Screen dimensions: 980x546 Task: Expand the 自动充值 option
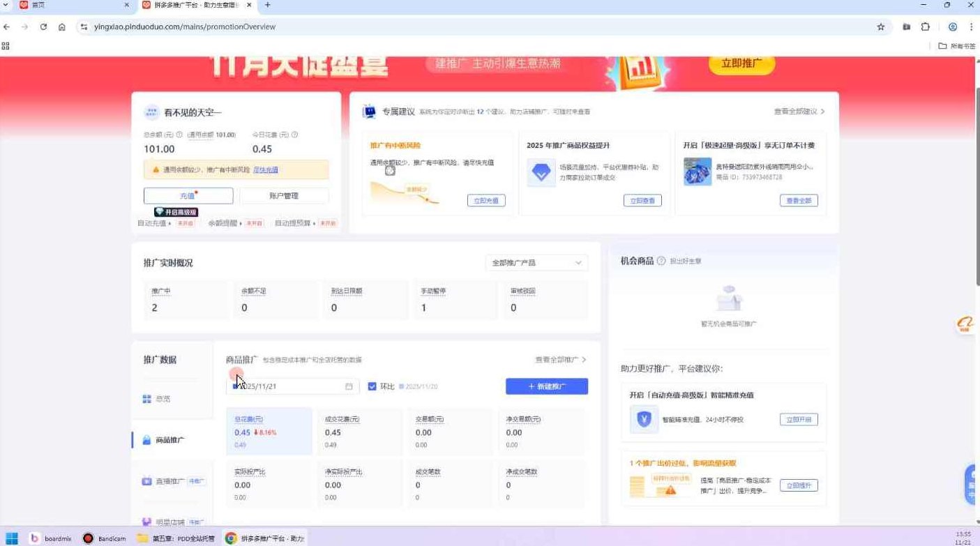pyautogui.click(x=155, y=223)
